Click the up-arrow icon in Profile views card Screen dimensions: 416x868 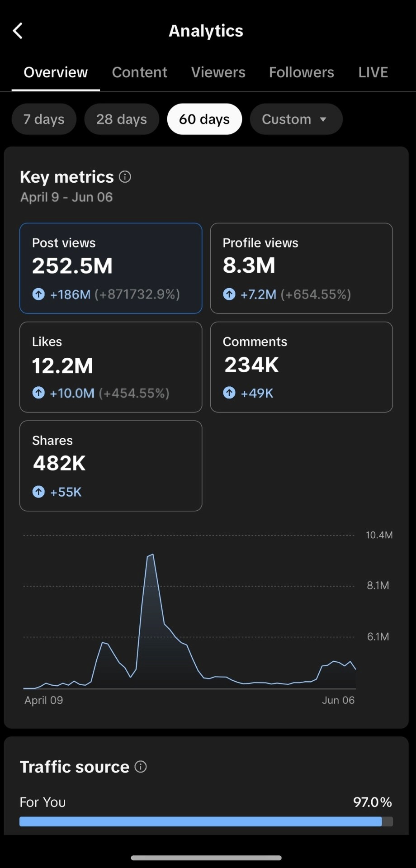(229, 294)
